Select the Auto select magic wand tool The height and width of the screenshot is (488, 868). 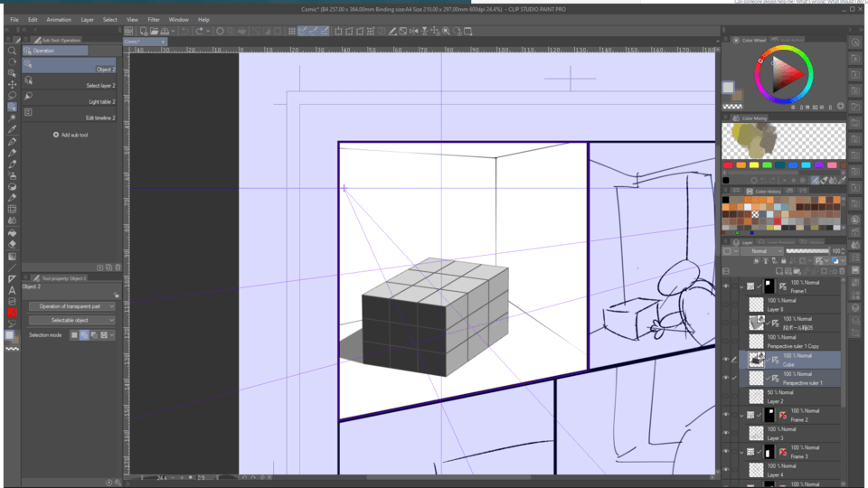tap(12, 117)
